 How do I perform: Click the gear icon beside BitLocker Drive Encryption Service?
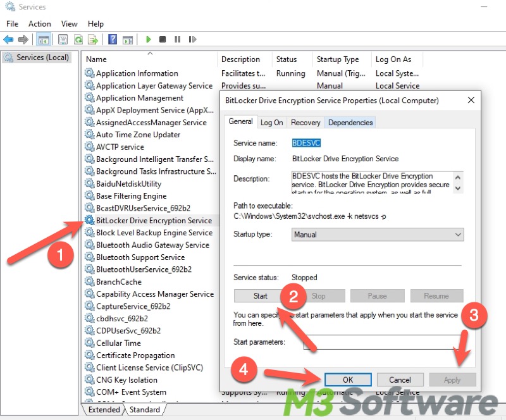tap(89, 220)
